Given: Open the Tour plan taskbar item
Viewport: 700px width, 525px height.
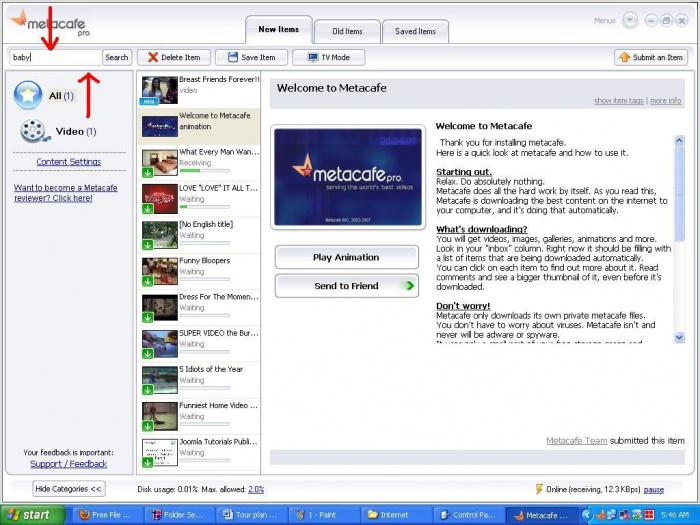Looking at the screenshot, I should (252, 515).
